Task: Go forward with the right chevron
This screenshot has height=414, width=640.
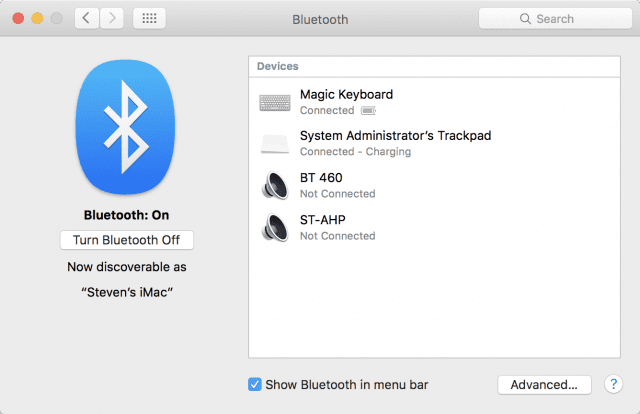Action: [x=112, y=19]
